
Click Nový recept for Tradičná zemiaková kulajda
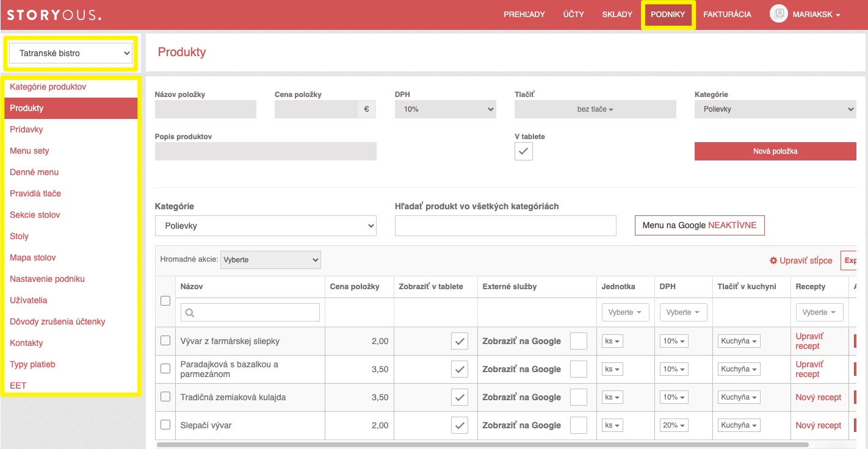click(x=819, y=397)
